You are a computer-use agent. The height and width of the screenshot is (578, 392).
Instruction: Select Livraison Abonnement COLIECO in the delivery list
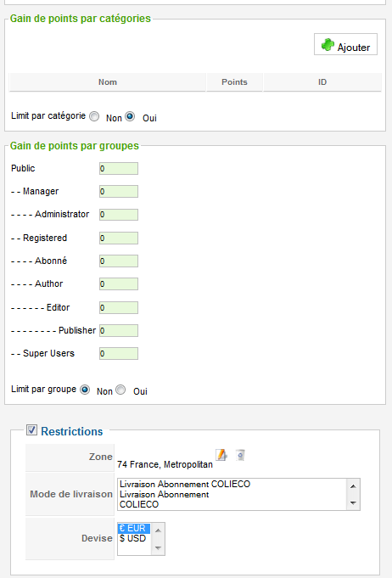[x=185, y=484]
